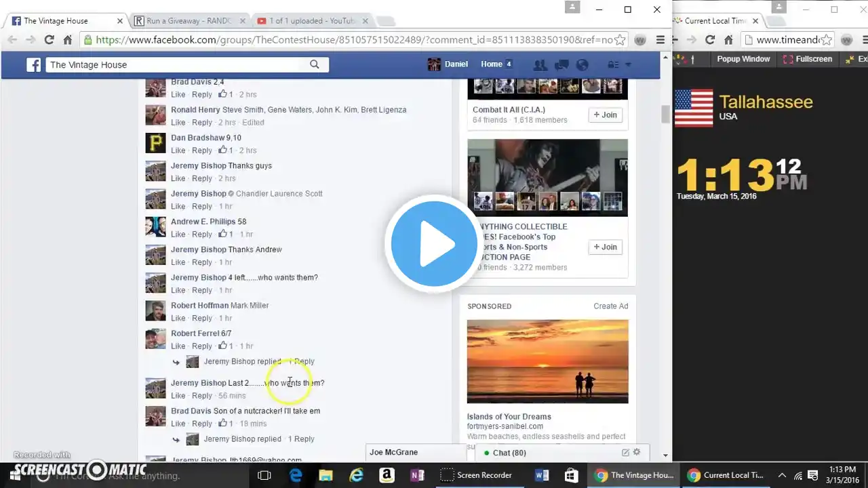Reply to Andrew E. Phillips' 58 comment
The width and height of the screenshot is (868, 488).
(202, 235)
